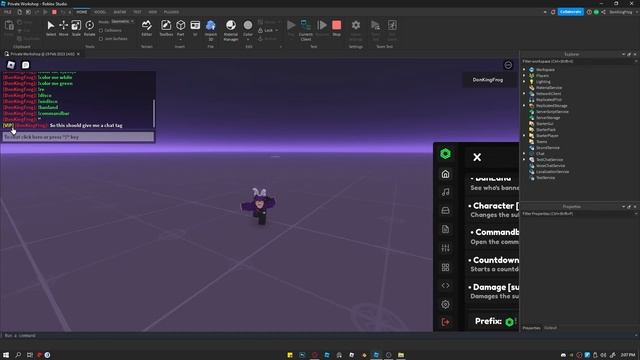The image size is (640, 360).
Task: Select ServerScriptService in Explorer
Action: point(552,112)
